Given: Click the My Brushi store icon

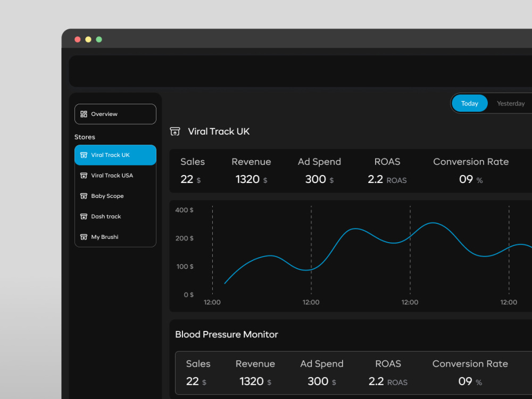Looking at the screenshot, I should click(x=84, y=237).
